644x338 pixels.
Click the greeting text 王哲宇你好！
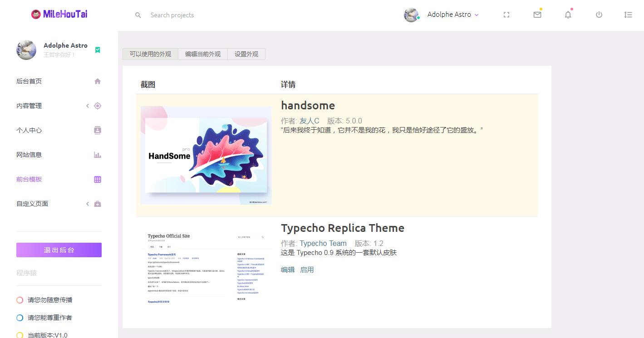click(x=59, y=55)
